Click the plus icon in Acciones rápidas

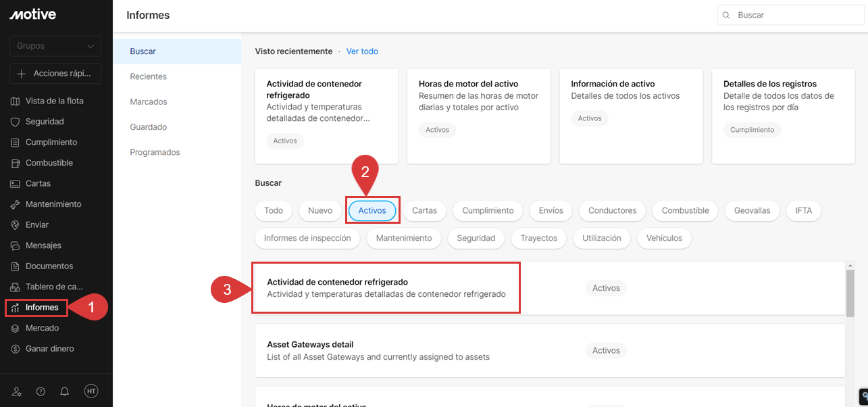click(x=22, y=74)
